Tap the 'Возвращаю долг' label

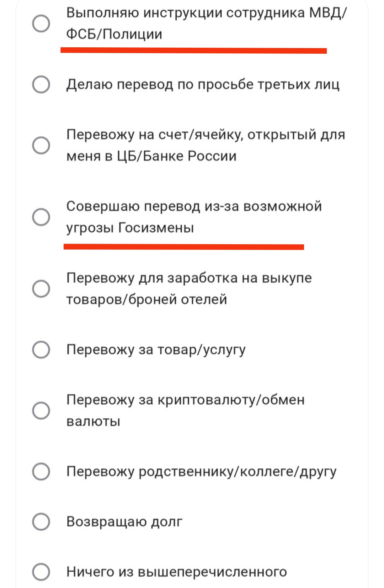[x=124, y=522]
